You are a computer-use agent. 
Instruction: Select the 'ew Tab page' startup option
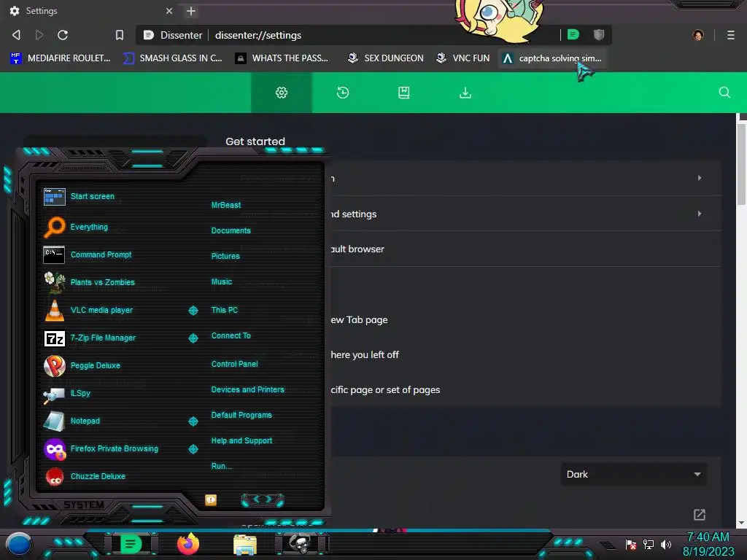coord(359,320)
